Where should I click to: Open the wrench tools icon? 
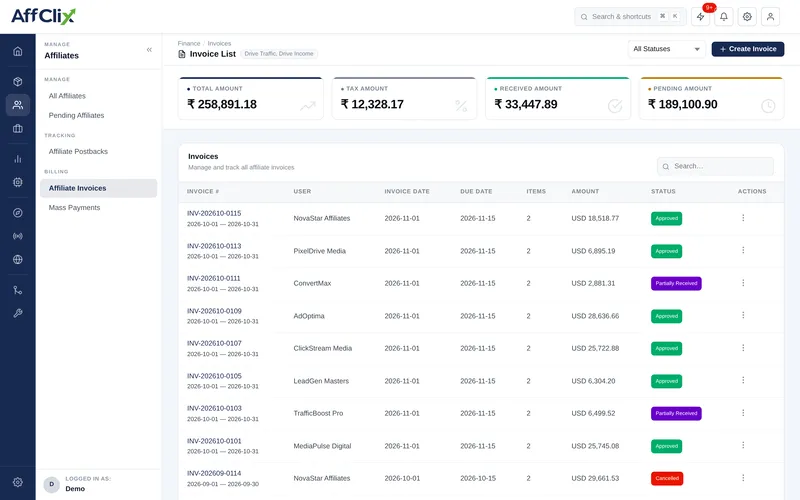coord(18,313)
